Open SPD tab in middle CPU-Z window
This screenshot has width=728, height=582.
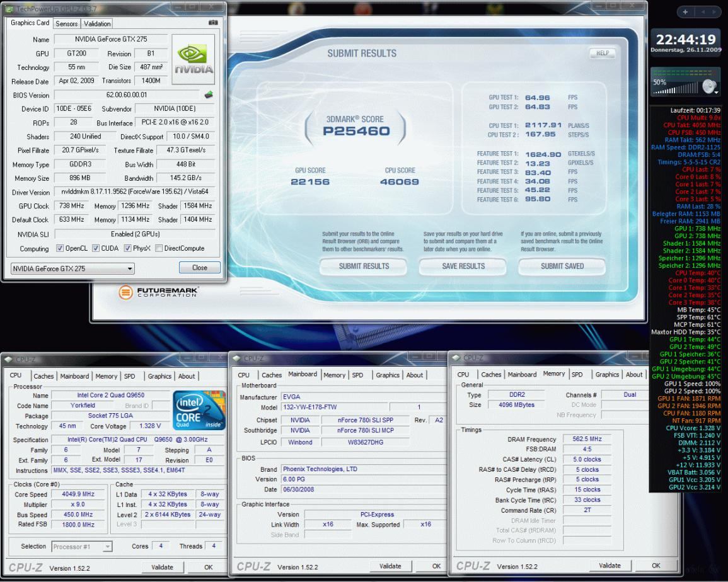click(357, 375)
